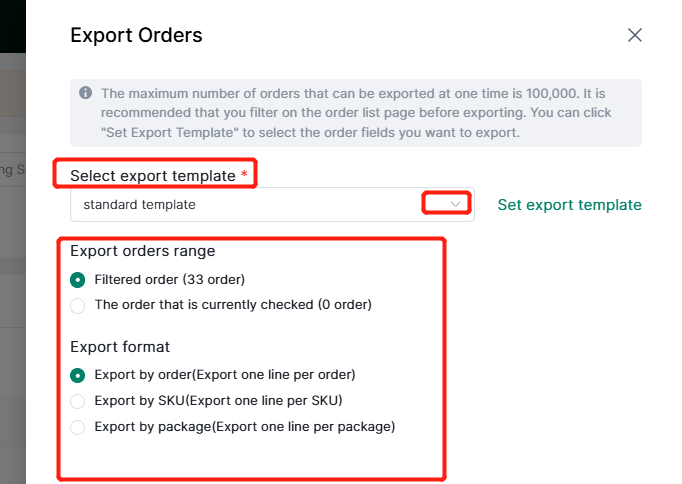Click the Export Orders dialog title

[136, 35]
